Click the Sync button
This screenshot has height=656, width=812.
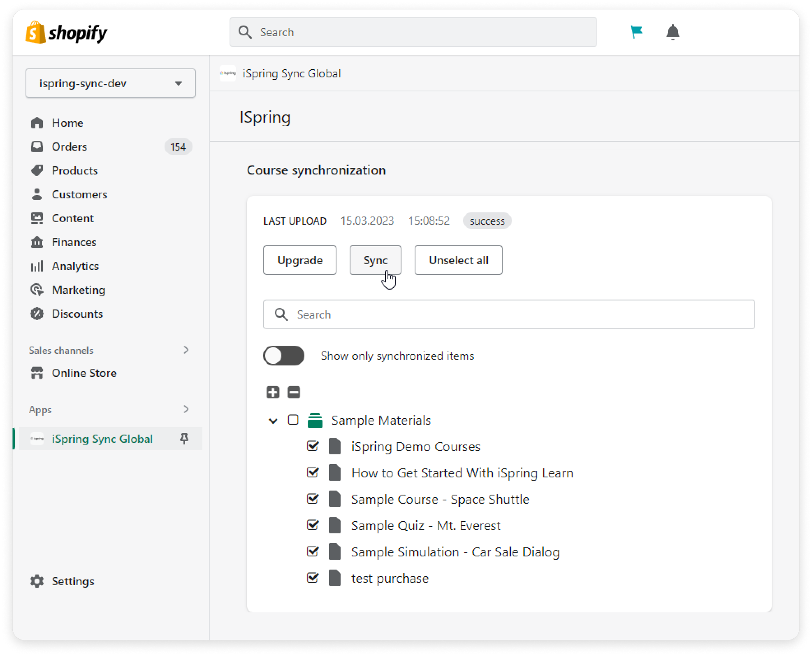tap(375, 260)
